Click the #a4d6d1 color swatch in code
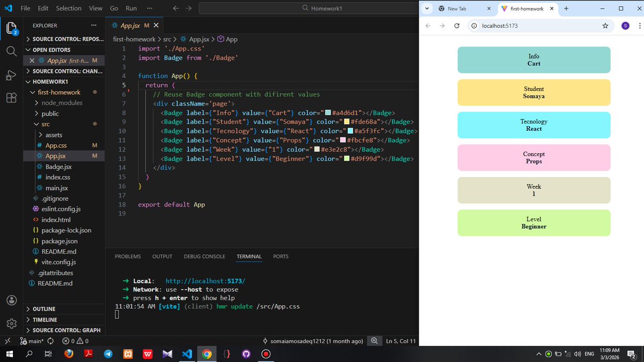 (328, 113)
